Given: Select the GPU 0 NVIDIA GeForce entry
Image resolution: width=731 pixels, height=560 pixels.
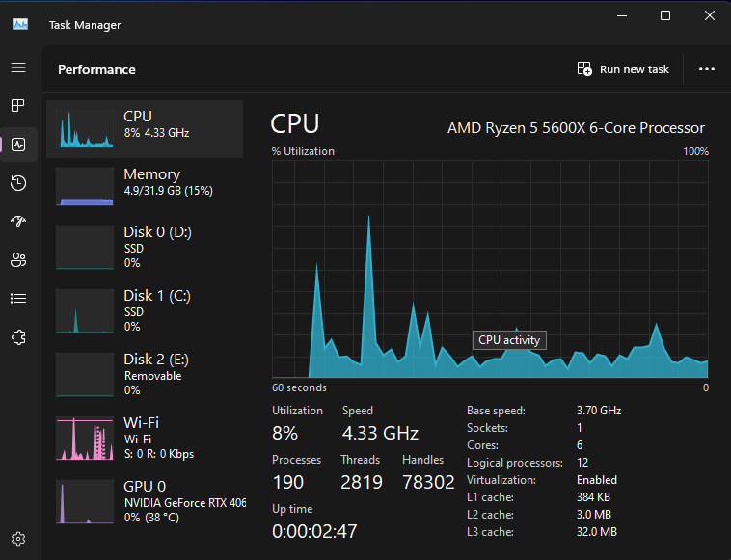Looking at the screenshot, I should pyautogui.click(x=145, y=501).
